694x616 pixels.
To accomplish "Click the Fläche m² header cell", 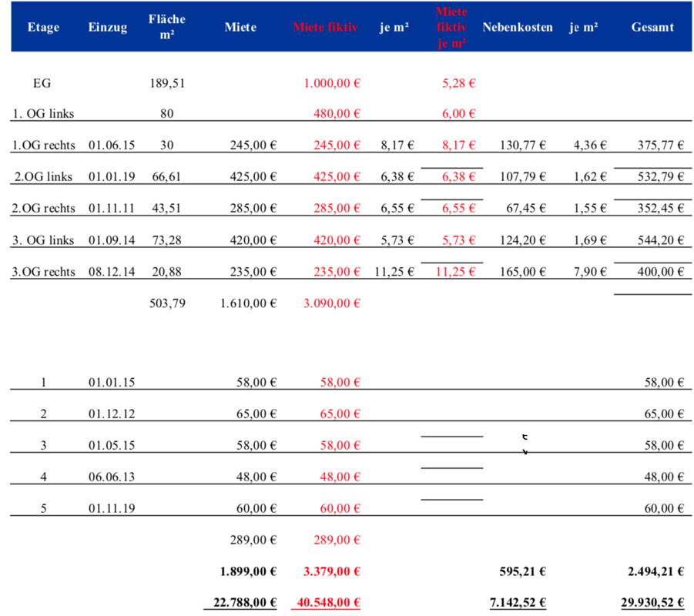I will click(167, 27).
